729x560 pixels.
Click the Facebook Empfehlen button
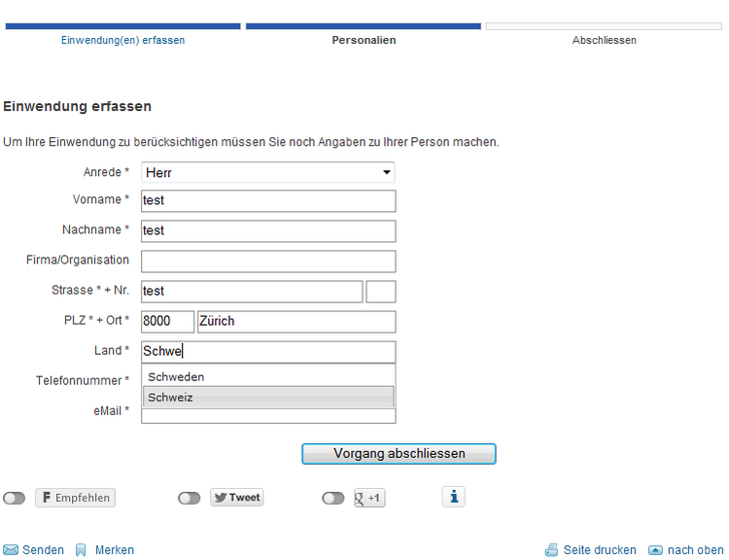pyautogui.click(x=75, y=498)
